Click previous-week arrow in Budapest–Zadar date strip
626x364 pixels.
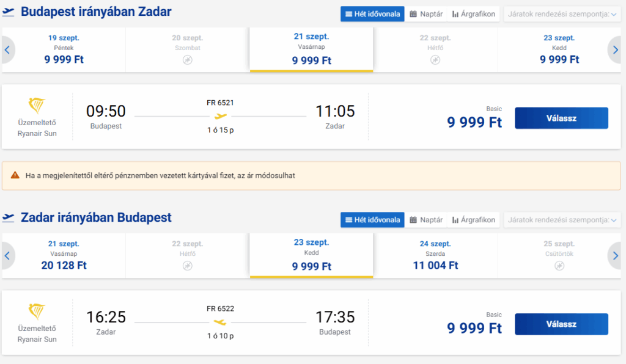click(7, 50)
